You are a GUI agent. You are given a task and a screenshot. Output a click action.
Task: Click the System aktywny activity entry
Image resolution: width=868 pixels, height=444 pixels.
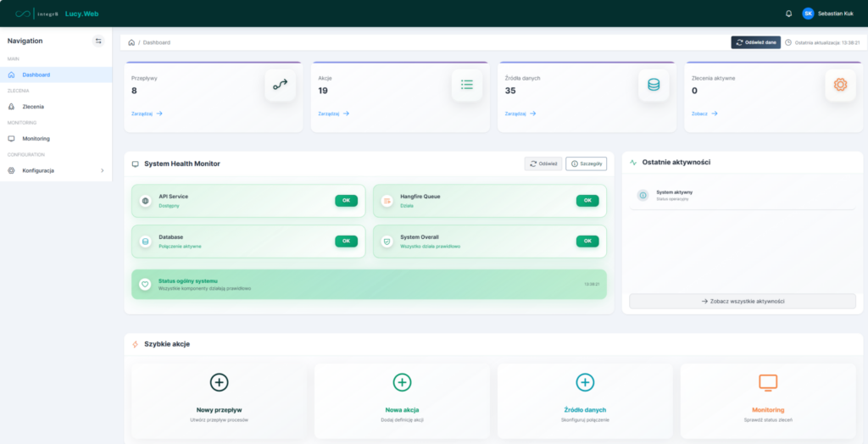(743, 195)
